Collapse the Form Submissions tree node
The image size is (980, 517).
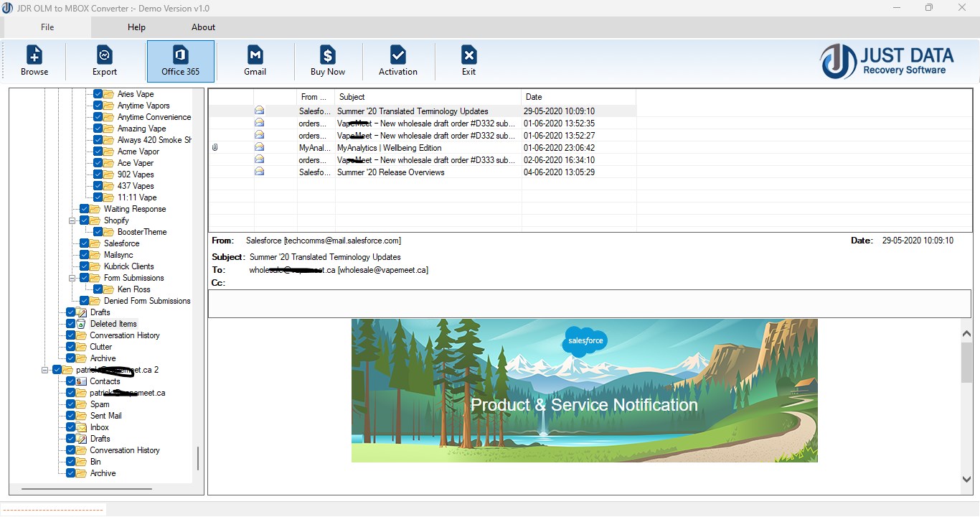(72, 278)
